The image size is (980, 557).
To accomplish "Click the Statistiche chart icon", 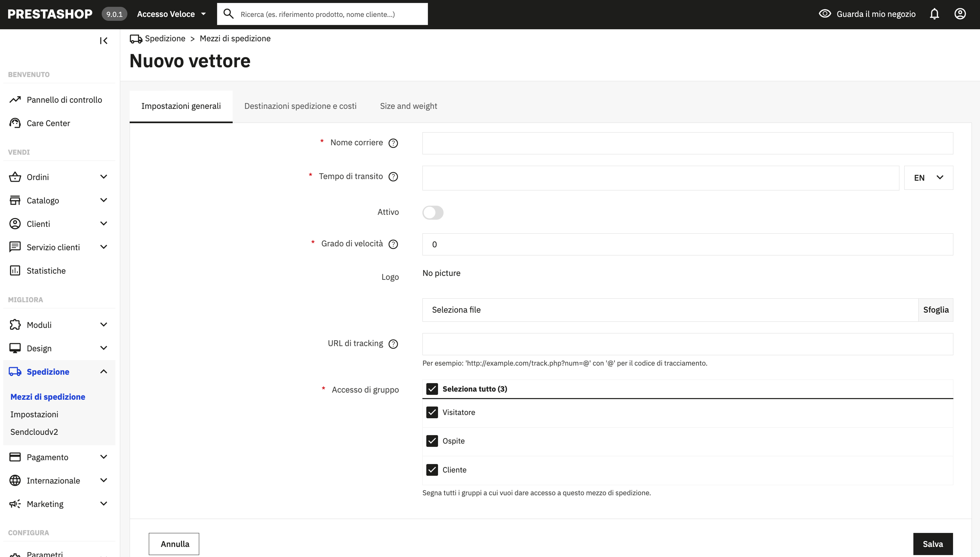I will pyautogui.click(x=15, y=270).
